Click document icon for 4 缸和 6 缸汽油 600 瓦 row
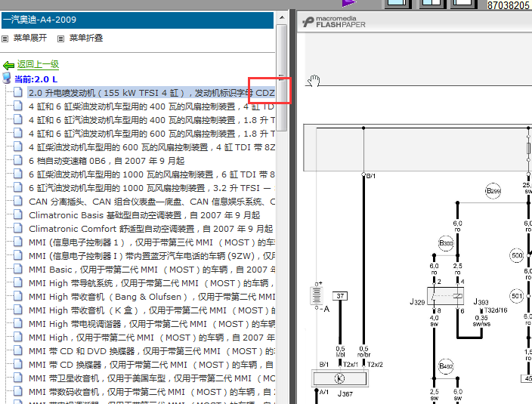532x404 pixels. [17, 133]
